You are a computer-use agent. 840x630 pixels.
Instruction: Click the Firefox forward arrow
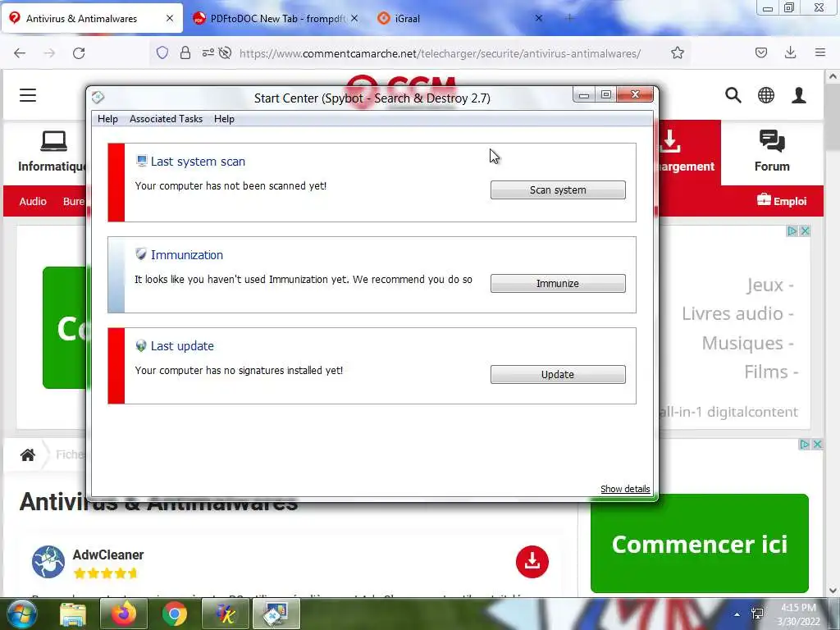click(x=49, y=53)
